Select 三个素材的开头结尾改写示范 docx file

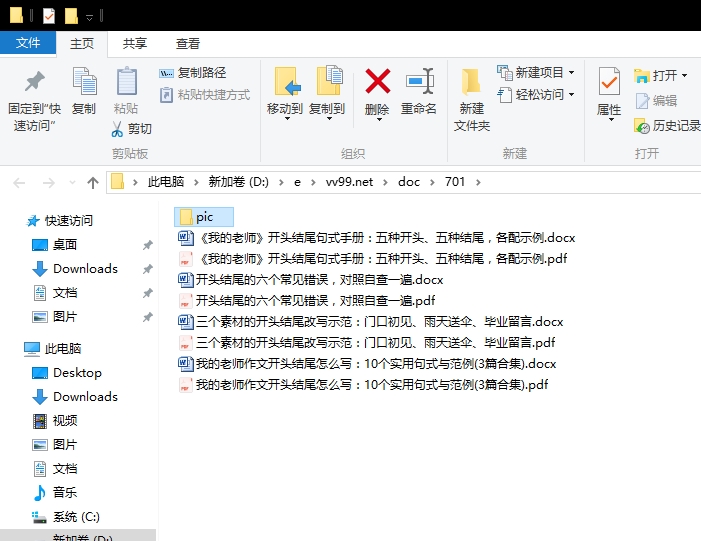coord(371,321)
